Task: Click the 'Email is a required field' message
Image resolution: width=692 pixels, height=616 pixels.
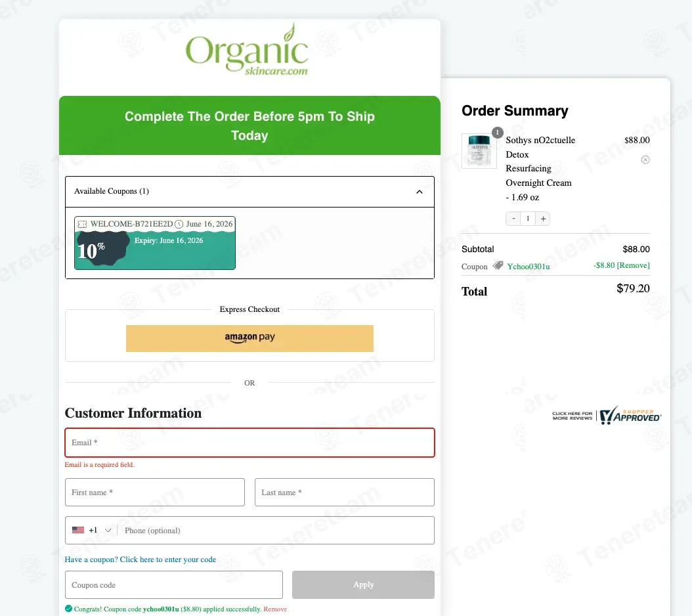Action: [x=100, y=464]
